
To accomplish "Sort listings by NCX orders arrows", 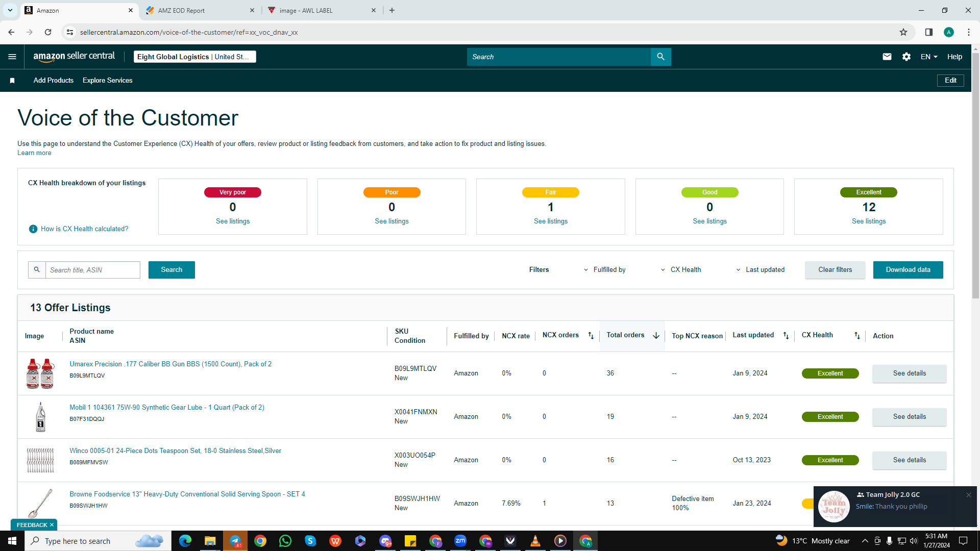I will 591,335.
